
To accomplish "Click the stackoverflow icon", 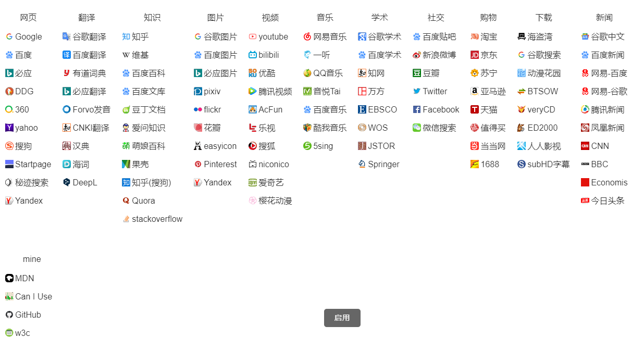I will click(x=126, y=219).
